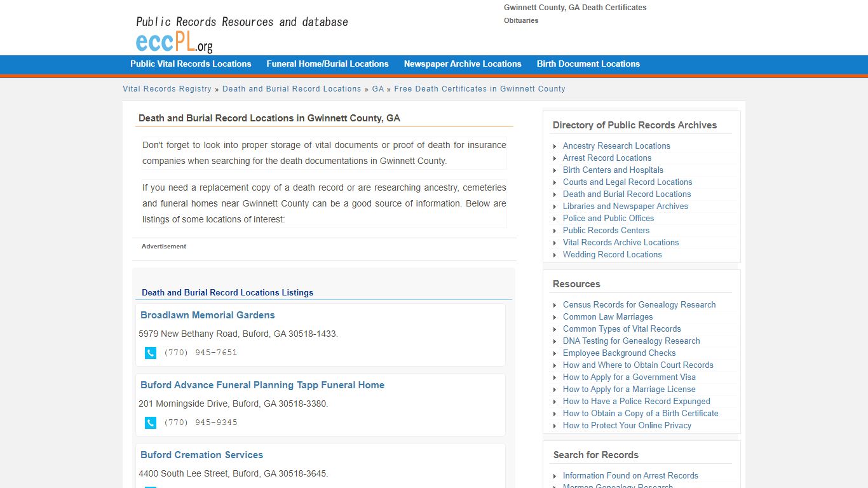Open Buford Cremation Services listing
This screenshot has width=868, height=488.
coord(201,455)
